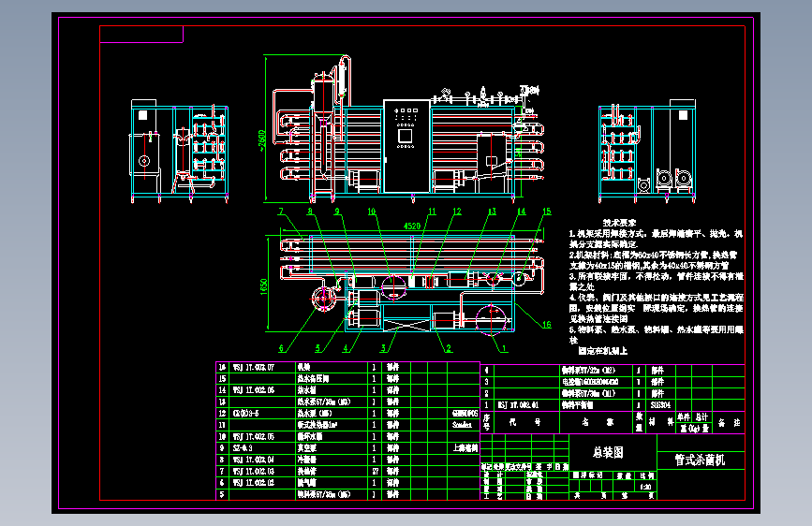Click leader callout number 16 beside plan view
The image size is (812, 526).
coord(547,325)
